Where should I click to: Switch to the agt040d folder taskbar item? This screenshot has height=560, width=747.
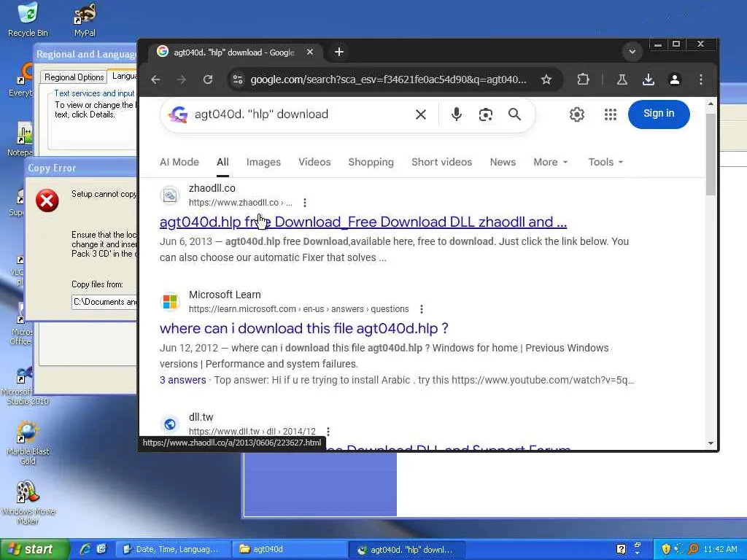point(289,549)
